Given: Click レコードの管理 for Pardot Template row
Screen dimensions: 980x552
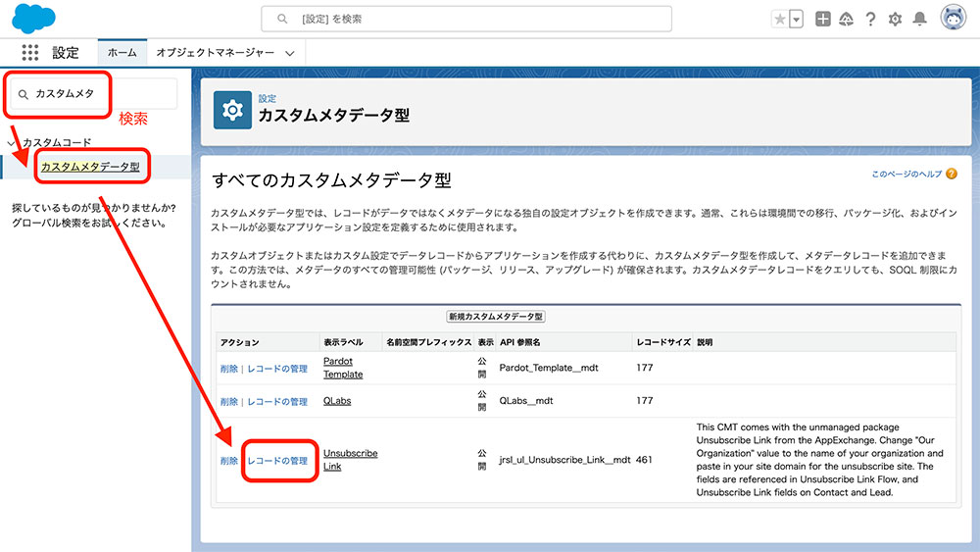Looking at the screenshot, I should pos(277,369).
